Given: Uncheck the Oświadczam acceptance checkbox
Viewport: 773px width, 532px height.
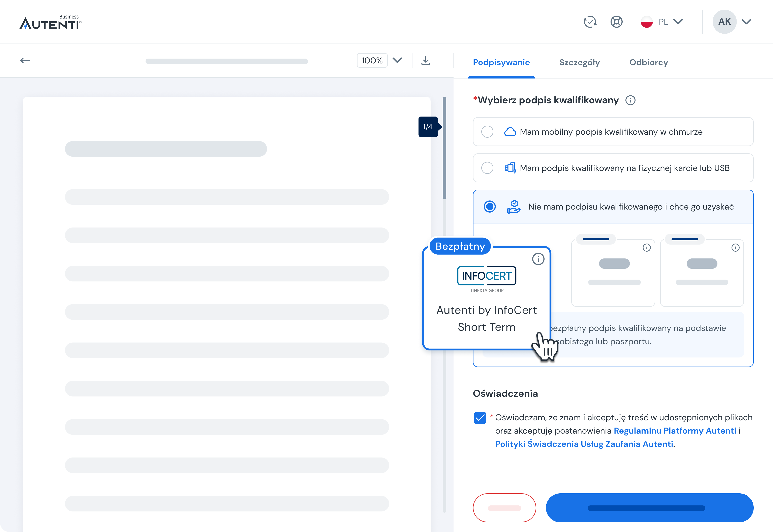Looking at the screenshot, I should (x=480, y=418).
